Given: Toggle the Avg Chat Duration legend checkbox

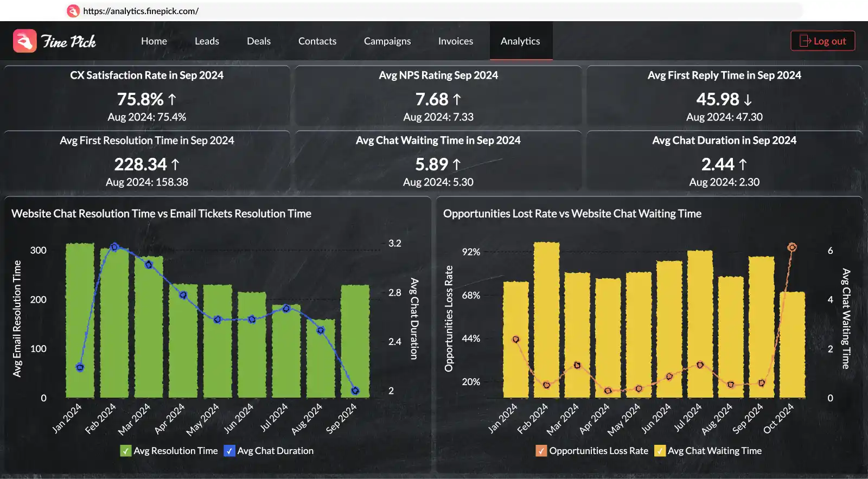Looking at the screenshot, I should (229, 451).
